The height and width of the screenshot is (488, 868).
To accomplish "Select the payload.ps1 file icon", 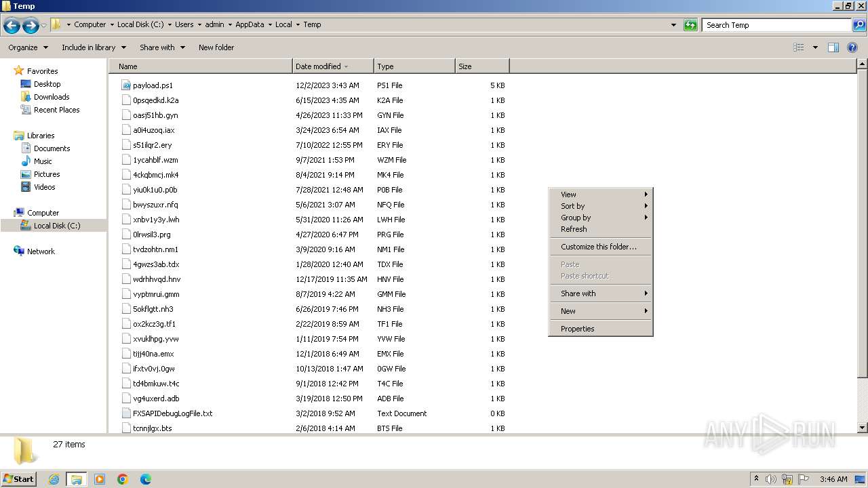I will pos(126,85).
